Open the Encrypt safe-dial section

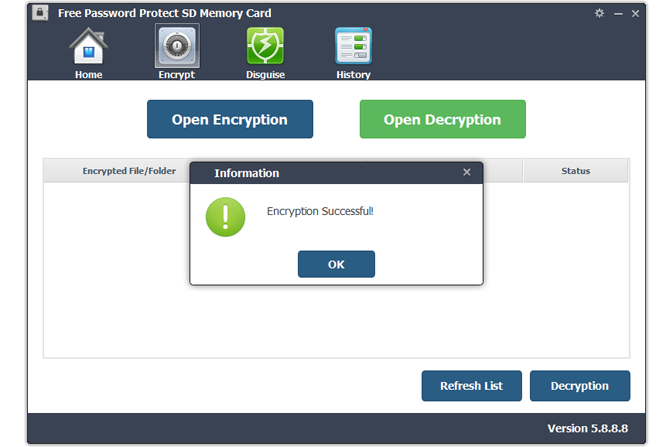click(177, 52)
